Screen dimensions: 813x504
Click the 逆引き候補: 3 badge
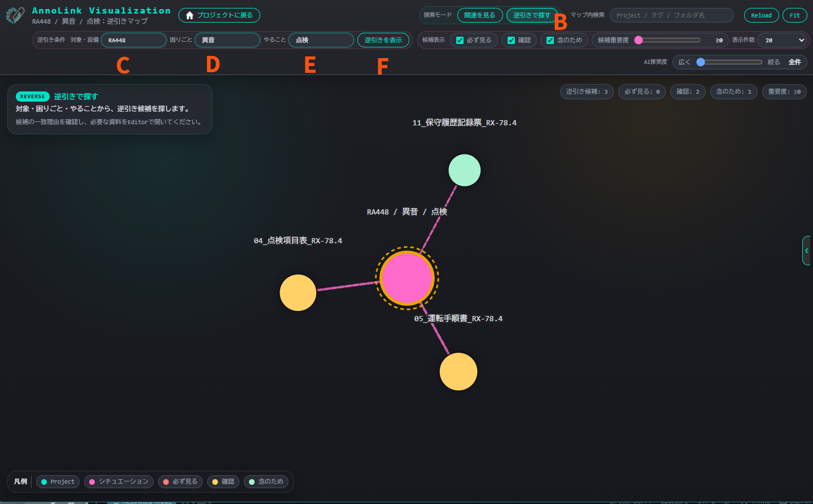pyautogui.click(x=587, y=91)
